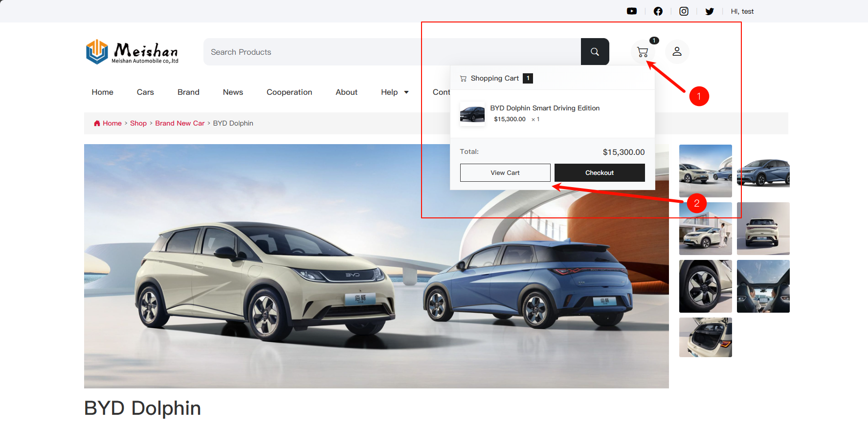Click the Shop breadcrumb link
Viewport: 868px width, 427px height.
(x=138, y=123)
